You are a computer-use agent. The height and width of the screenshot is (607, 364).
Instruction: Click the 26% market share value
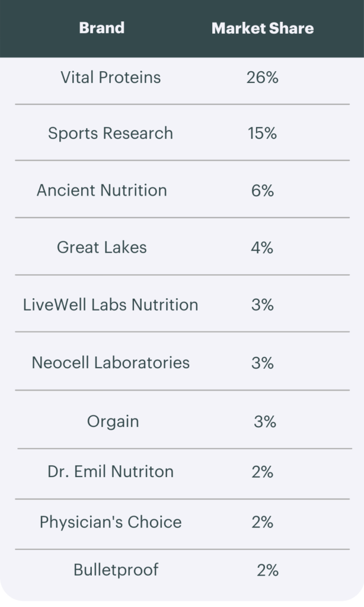pos(263,77)
